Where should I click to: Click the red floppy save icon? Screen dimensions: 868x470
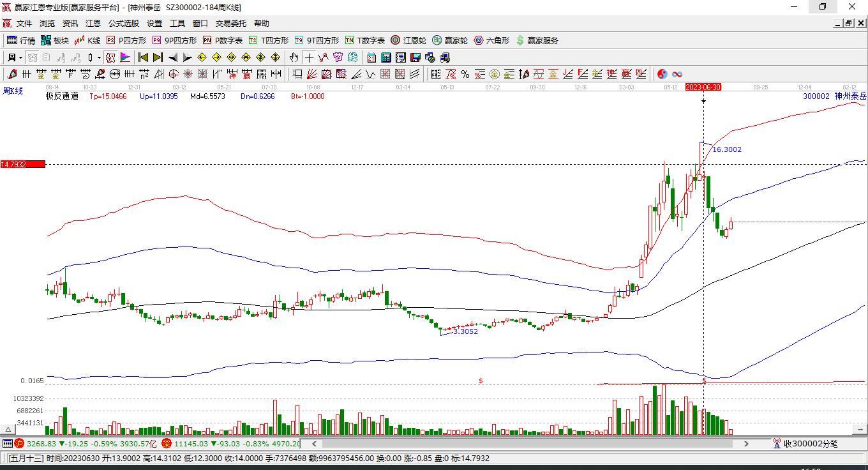415,57
